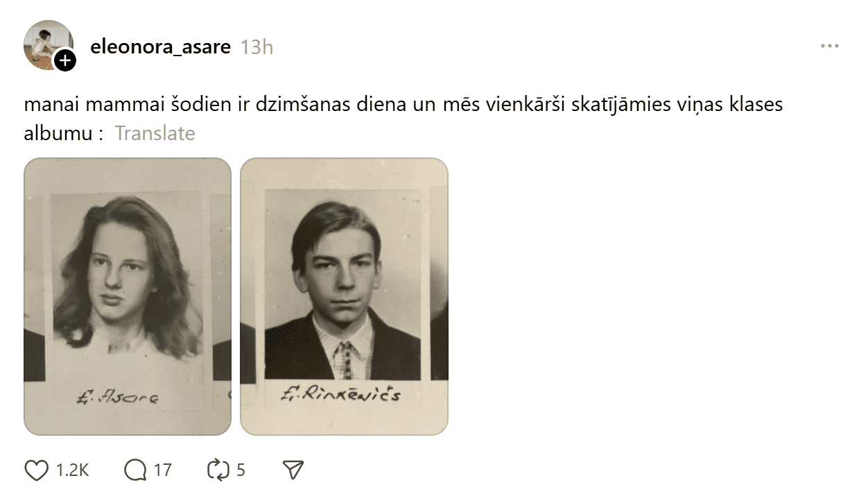Screen dimensions: 868x494
Task: Open the comment bubble icon
Action: tap(135, 470)
